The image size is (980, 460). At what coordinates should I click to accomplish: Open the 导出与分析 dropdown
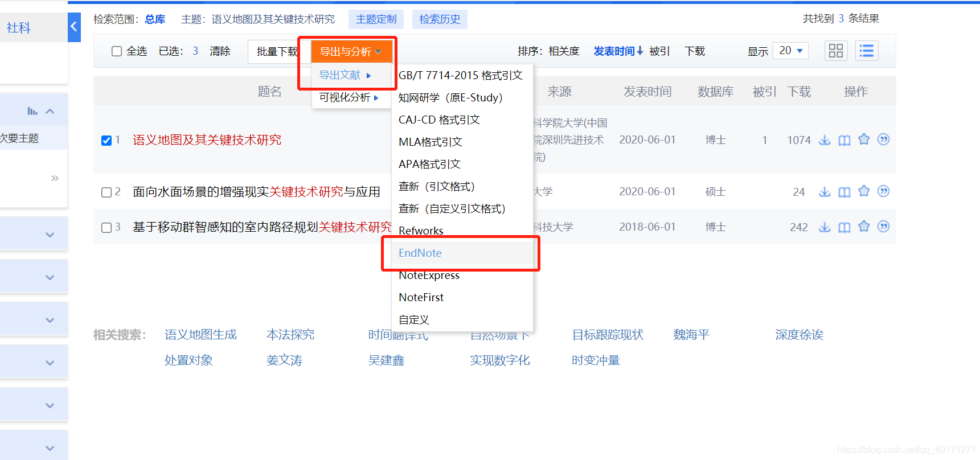tap(351, 51)
